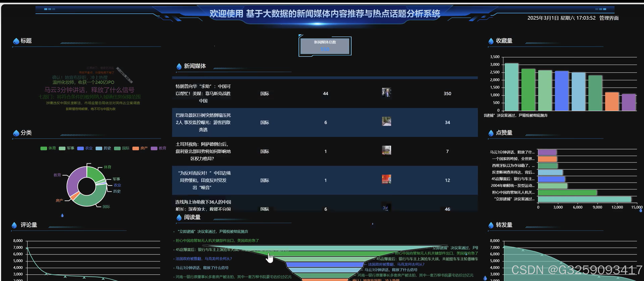The height and width of the screenshot is (281, 644).
Task: Open thumbnail of the 巴厘岛景区巨树 news row
Action: (386, 121)
